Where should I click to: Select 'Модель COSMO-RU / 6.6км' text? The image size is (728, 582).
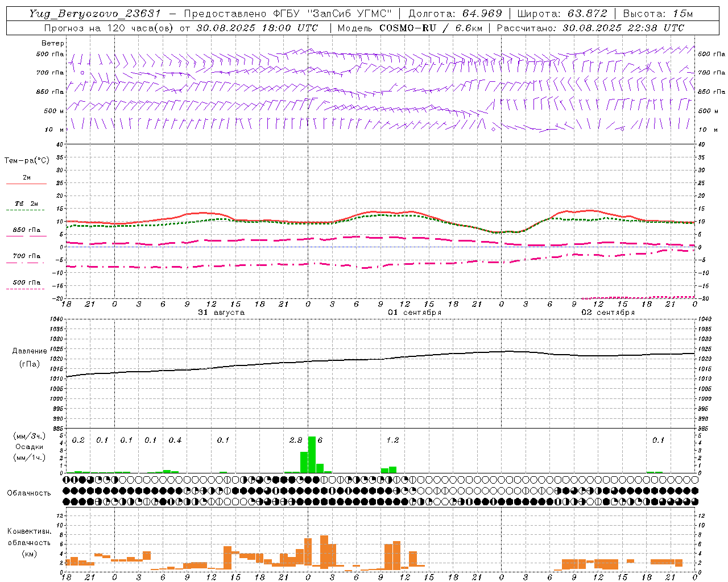pos(410,28)
